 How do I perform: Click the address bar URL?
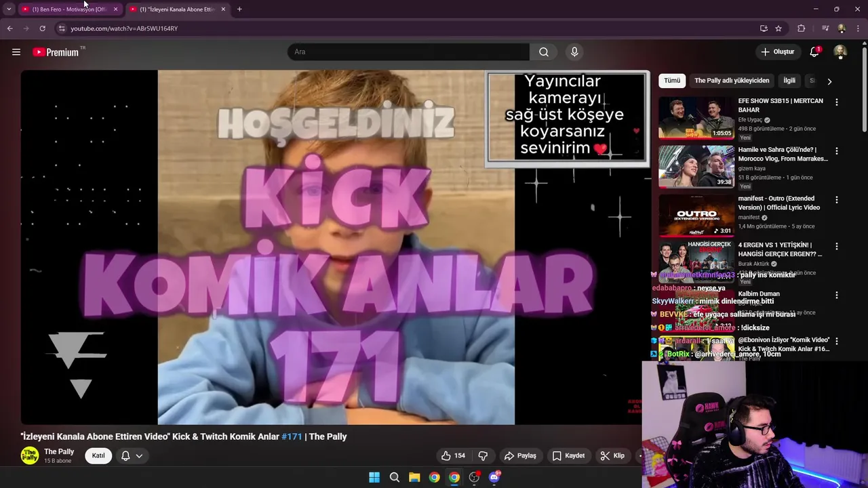tap(124, 28)
